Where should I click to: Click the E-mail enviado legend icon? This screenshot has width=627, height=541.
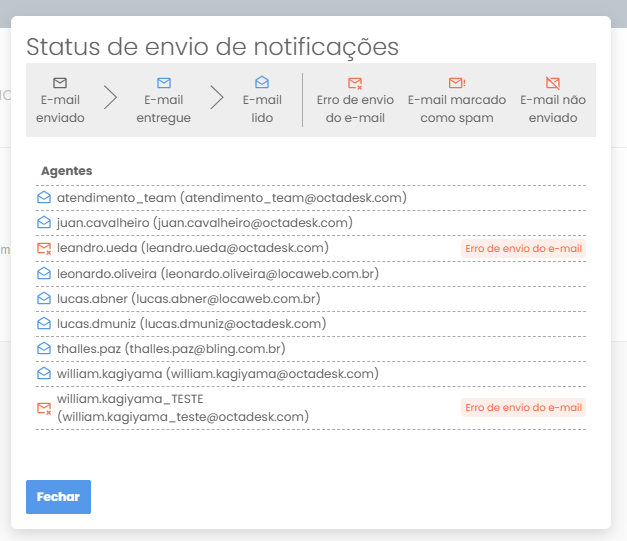pyautogui.click(x=60, y=83)
